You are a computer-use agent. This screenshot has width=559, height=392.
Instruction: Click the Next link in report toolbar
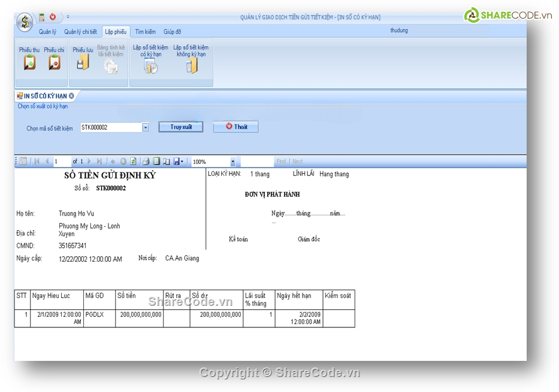click(298, 161)
